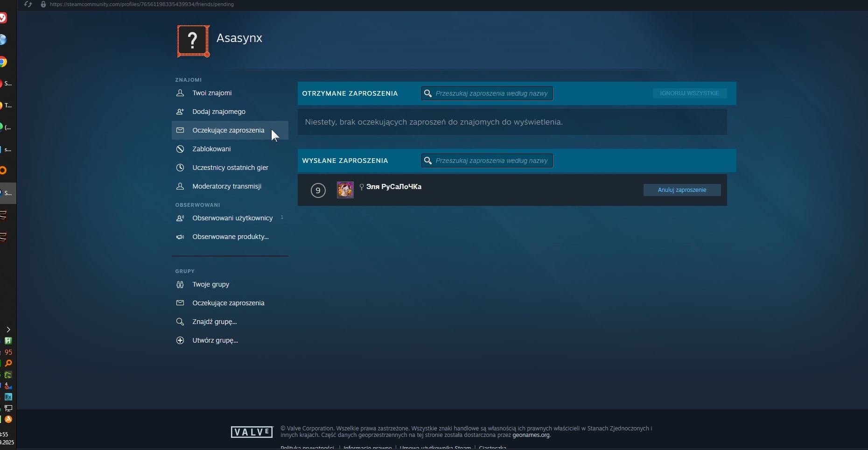Click the browser reload icon

tap(28, 4)
